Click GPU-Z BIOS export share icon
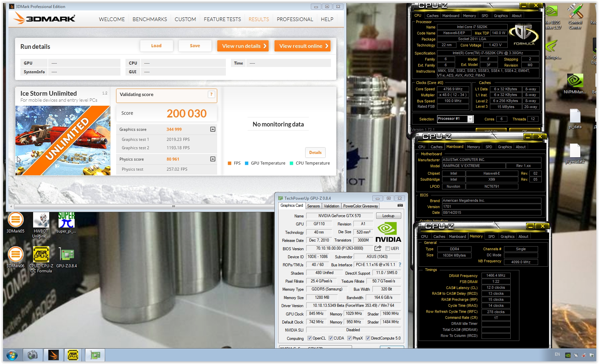 tap(378, 248)
